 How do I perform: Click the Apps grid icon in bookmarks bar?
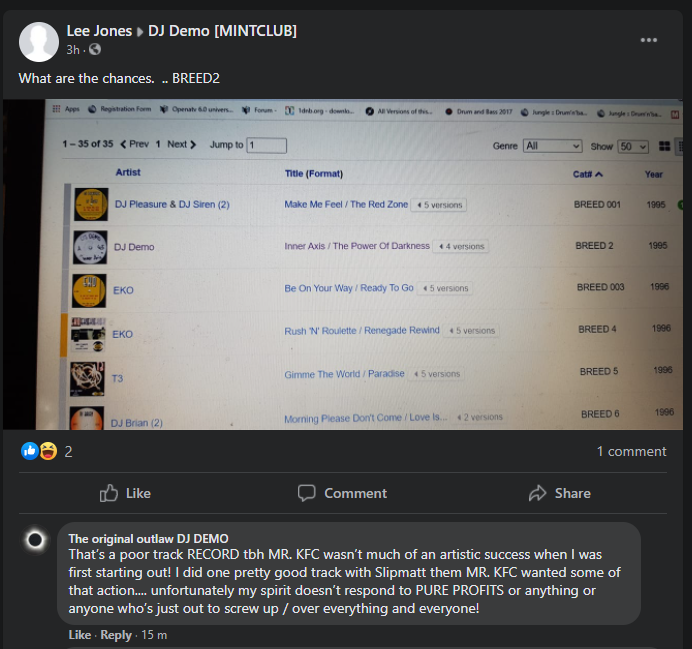(56, 109)
